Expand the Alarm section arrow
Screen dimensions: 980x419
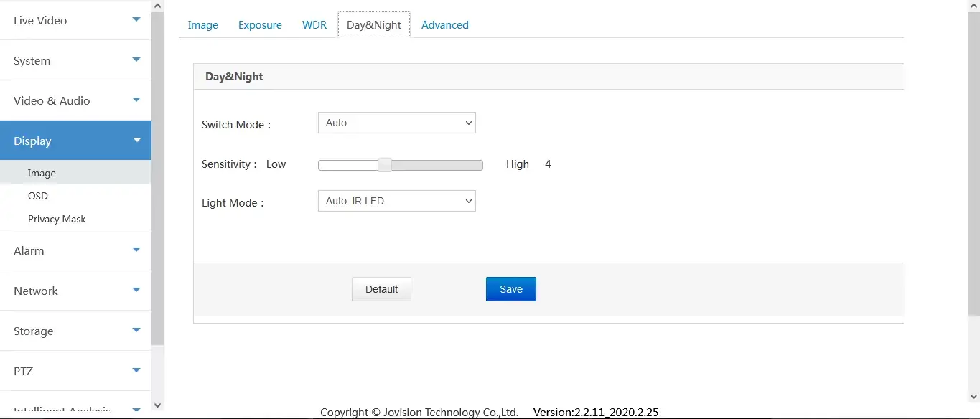136,250
